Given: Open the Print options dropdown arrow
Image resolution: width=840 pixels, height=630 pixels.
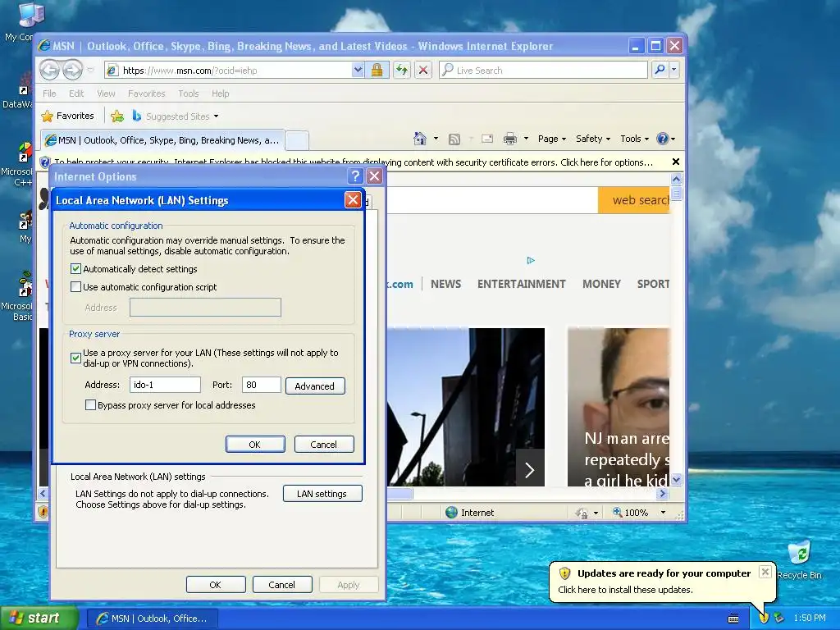Looking at the screenshot, I should 526,139.
